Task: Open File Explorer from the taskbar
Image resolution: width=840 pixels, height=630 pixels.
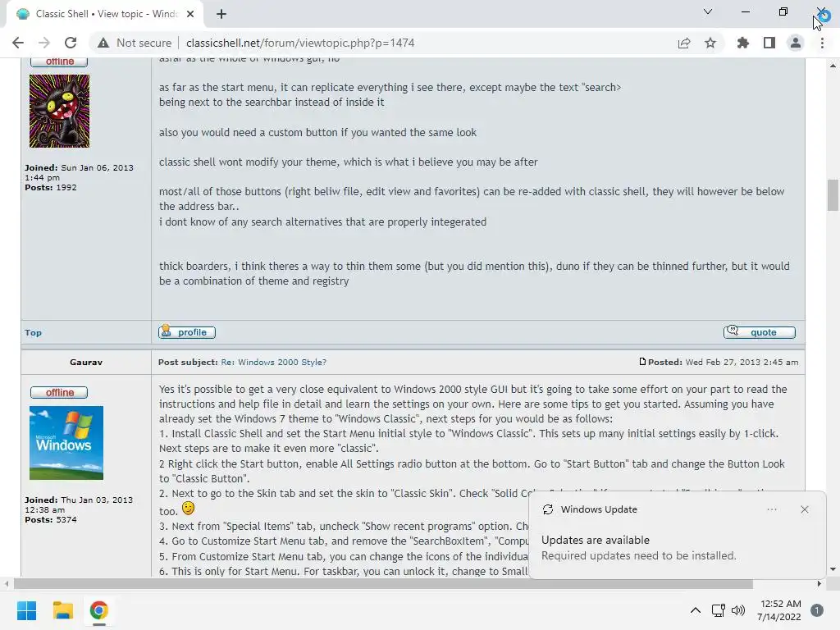Action: pyautogui.click(x=62, y=610)
